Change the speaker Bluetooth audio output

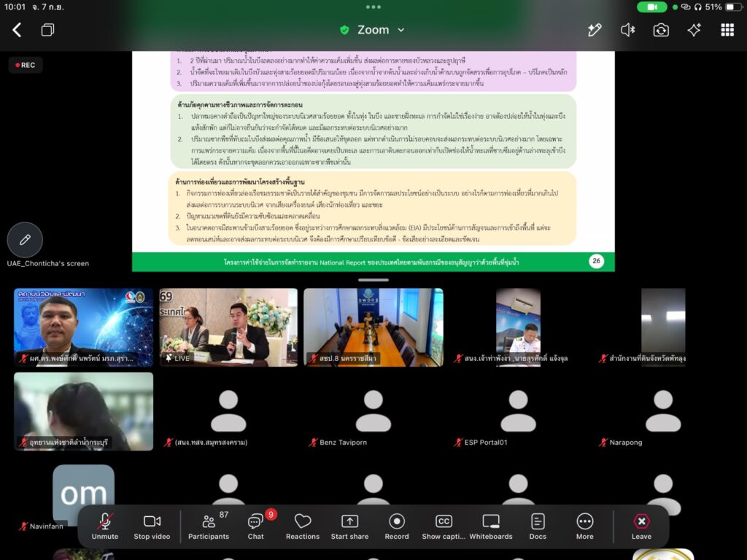(627, 30)
